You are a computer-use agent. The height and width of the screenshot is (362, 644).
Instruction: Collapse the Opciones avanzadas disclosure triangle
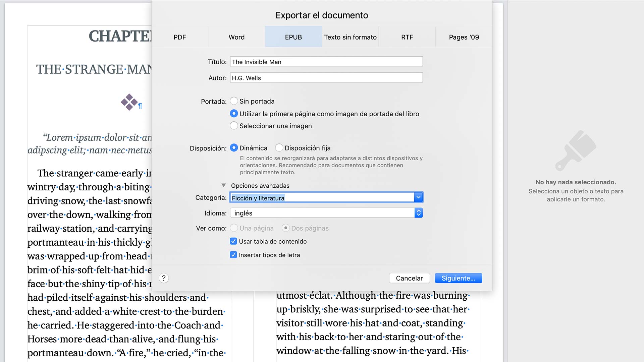click(x=223, y=185)
